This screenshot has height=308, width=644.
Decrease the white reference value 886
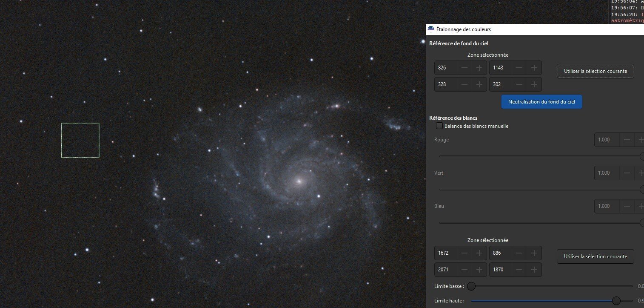click(519, 253)
